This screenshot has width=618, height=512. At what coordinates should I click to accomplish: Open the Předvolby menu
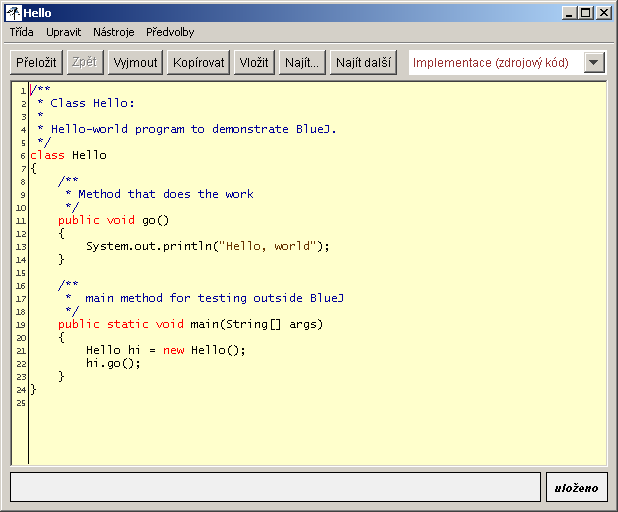[x=170, y=32]
